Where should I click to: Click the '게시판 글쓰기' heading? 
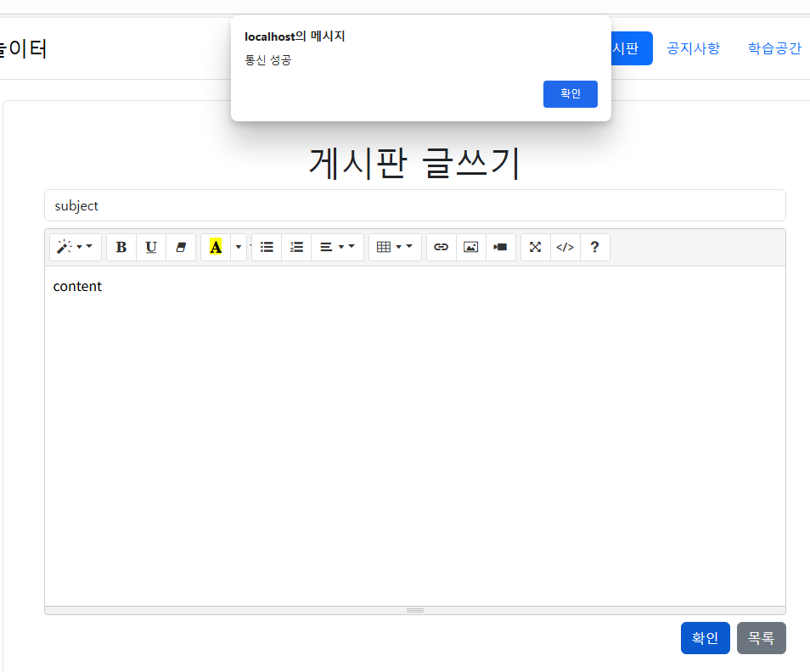click(x=415, y=163)
